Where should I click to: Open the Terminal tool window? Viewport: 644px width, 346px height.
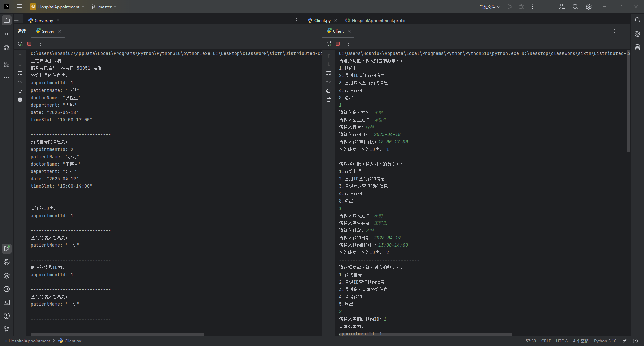point(7,302)
